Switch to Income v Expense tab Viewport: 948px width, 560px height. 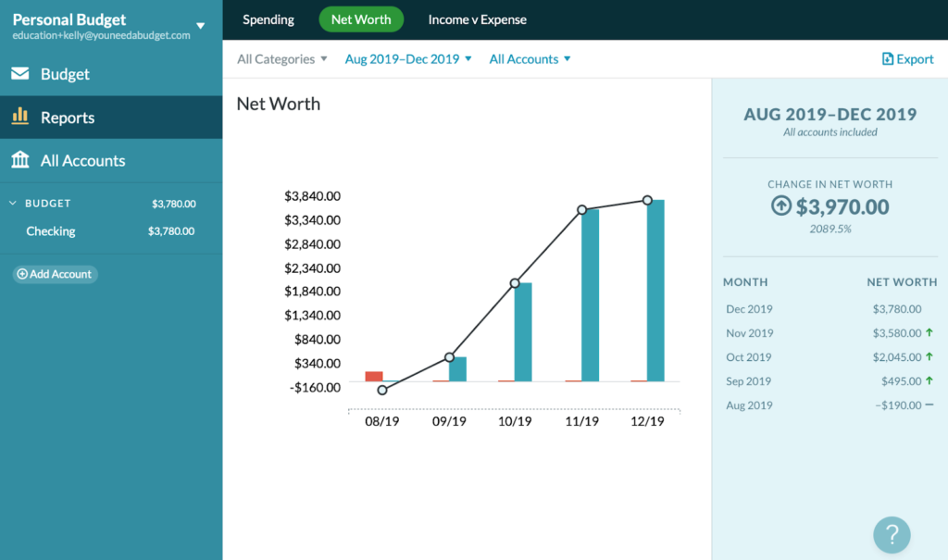[x=477, y=19]
